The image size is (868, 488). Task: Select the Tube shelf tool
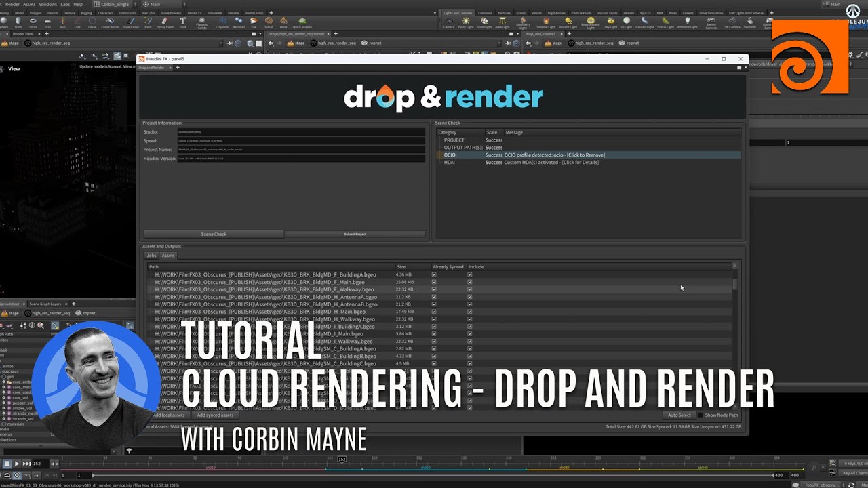tap(18, 22)
